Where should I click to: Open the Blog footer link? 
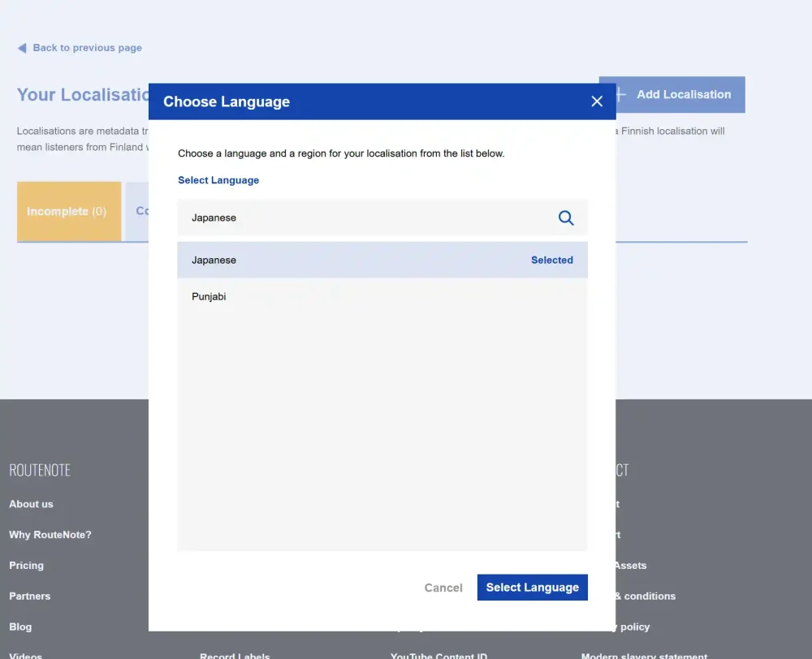click(20, 627)
